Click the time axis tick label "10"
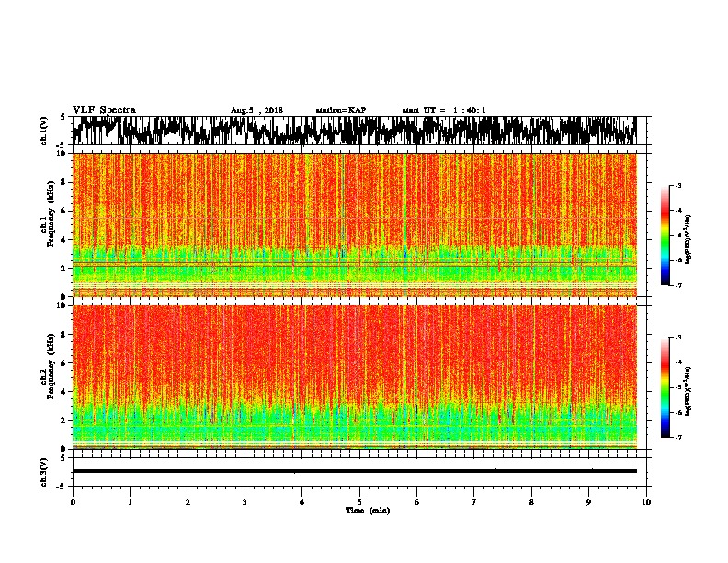The width and height of the screenshot is (728, 563). (646, 502)
